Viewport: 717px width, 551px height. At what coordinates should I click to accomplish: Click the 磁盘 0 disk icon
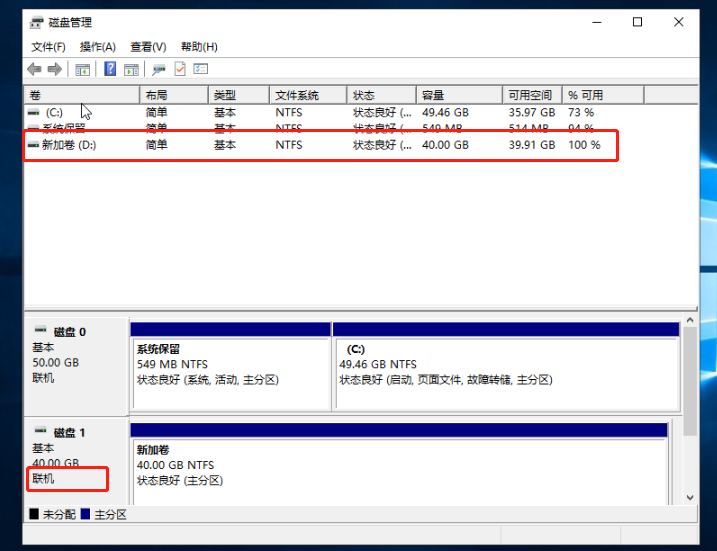click(x=41, y=329)
